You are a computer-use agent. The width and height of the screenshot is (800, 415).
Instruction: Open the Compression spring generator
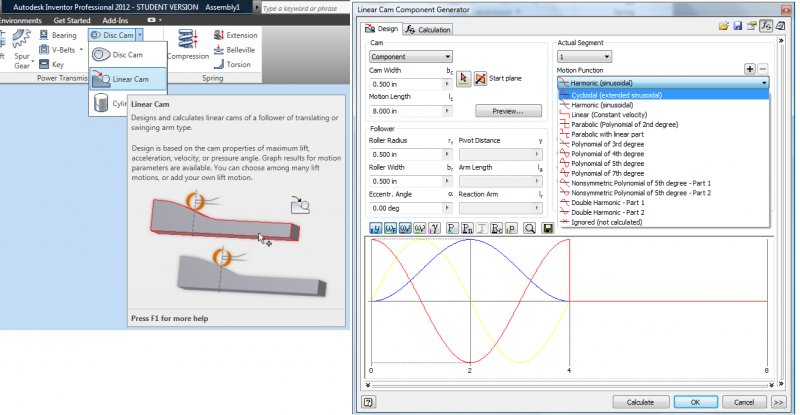coord(188,45)
